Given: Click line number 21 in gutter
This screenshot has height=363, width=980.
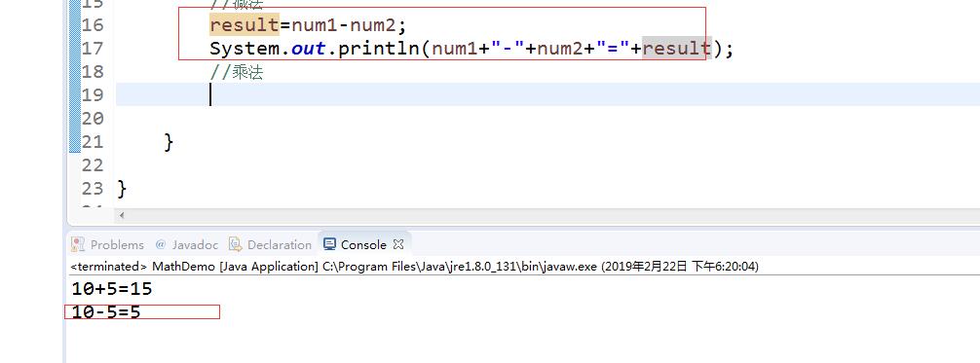Looking at the screenshot, I should click(93, 142).
